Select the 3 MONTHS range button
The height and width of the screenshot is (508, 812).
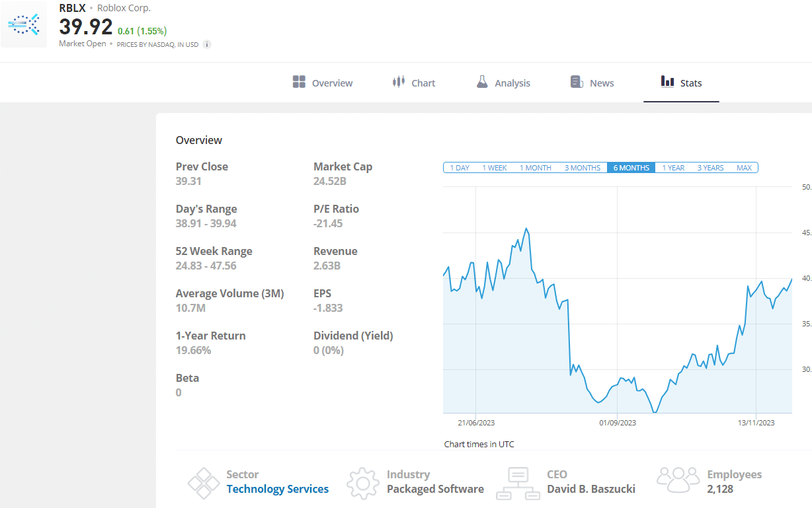coord(582,167)
